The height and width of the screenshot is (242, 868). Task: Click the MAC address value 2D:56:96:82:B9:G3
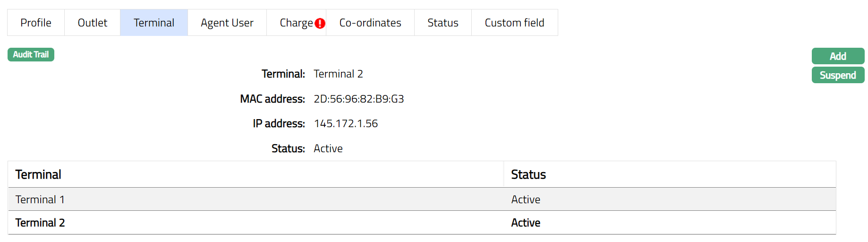(x=359, y=99)
